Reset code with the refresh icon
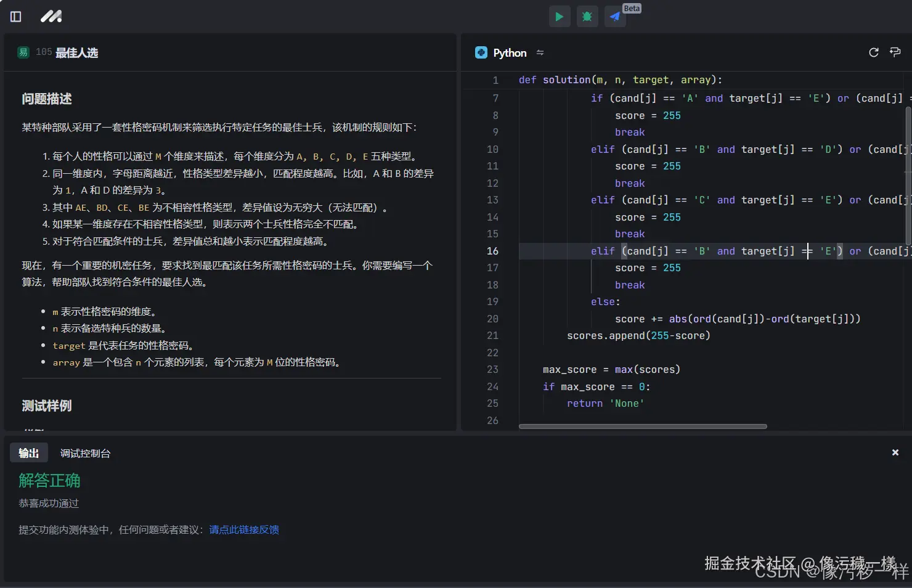 (874, 52)
